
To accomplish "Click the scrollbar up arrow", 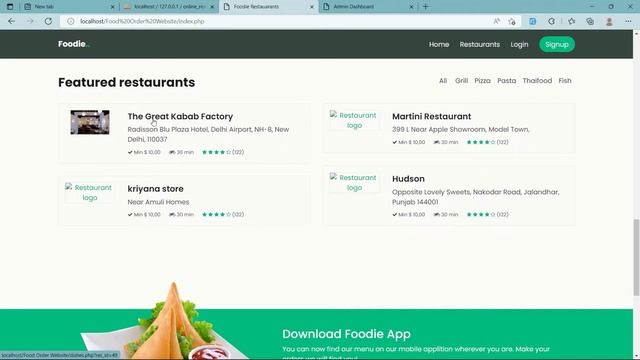I will [x=636, y=33].
